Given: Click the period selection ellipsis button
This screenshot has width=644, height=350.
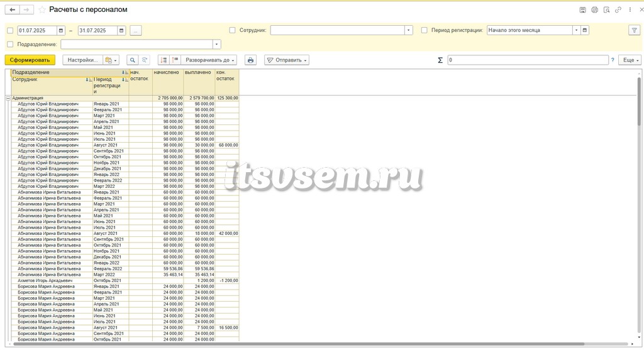Looking at the screenshot, I should [x=136, y=30].
